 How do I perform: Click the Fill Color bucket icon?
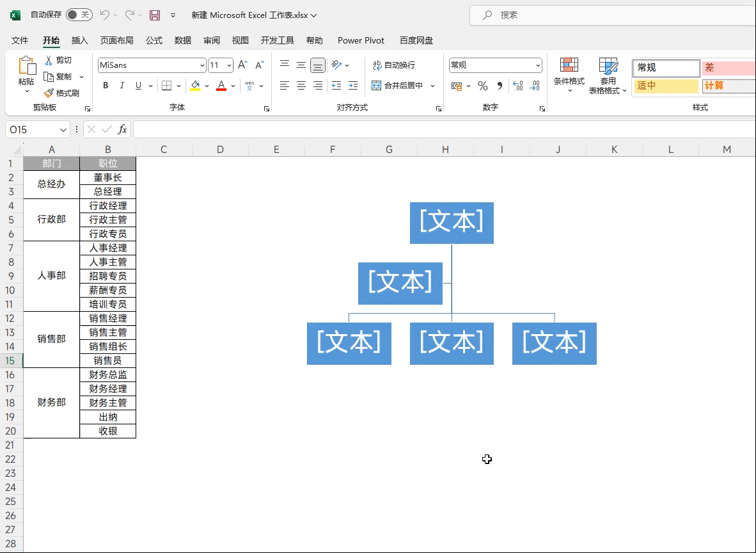click(x=195, y=85)
